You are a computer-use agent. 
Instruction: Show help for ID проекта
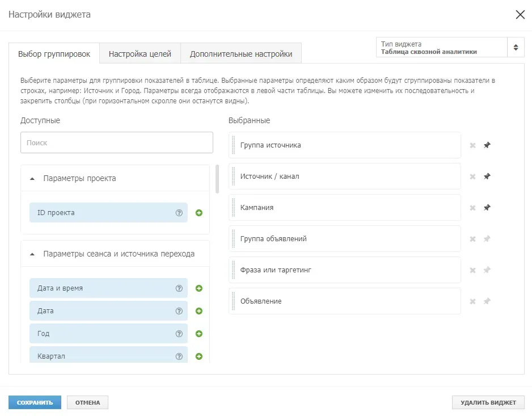coord(179,213)
